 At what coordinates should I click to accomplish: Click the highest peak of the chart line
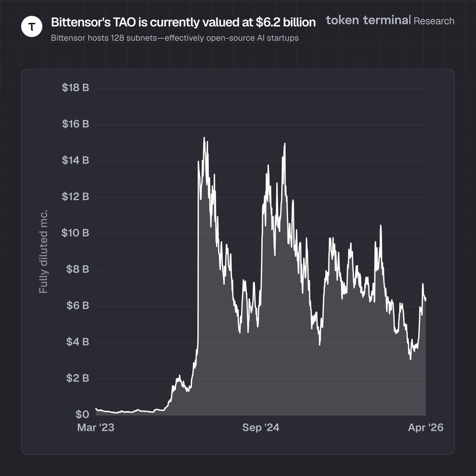pyautogui.click(x=204, y=138)
